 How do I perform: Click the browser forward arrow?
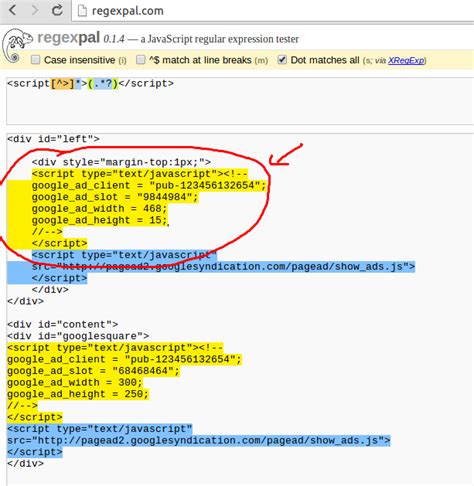35,10
